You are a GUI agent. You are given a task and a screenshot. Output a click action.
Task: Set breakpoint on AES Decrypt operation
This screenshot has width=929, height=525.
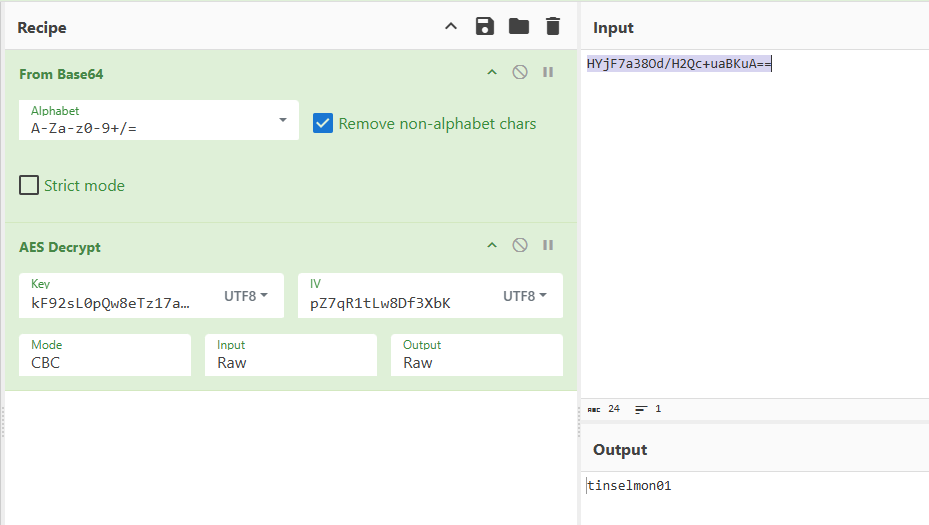click(548, 246)
